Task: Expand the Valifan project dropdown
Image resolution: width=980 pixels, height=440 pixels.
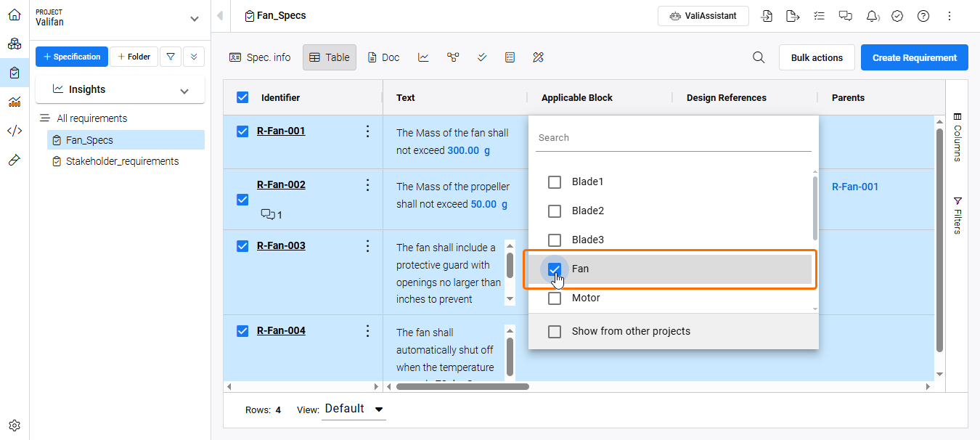Action: coord(194,19)
